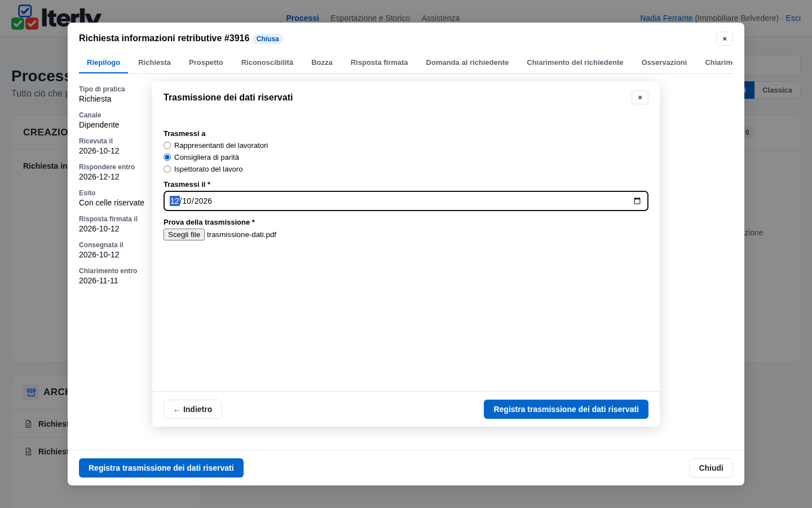Click the Chiarimento entro date 2026-11-11
This screenshot has height=508, width=812.
[x=99, y=281]
